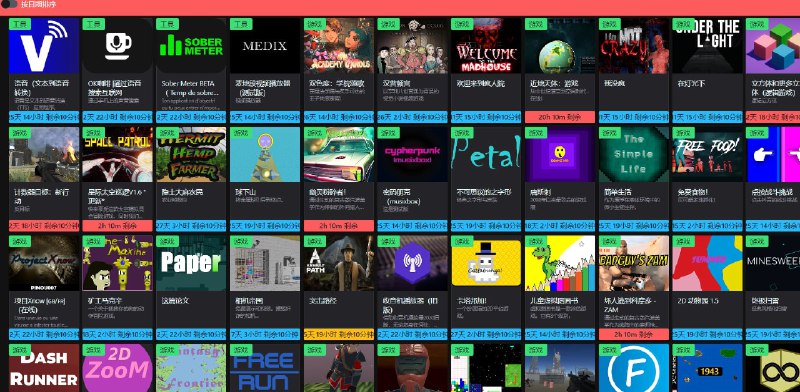Open the Welcome to the Madhouse thumbnail
The image size is (800, 392).
486,46
